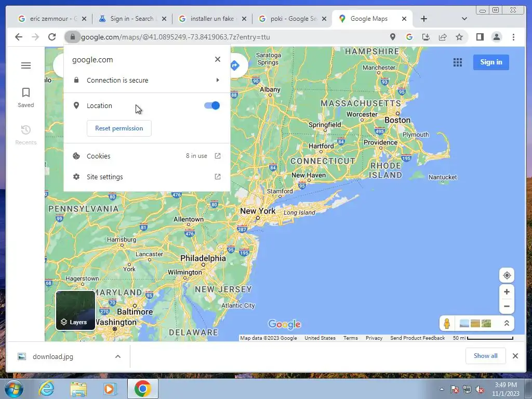
Task: Open the Terms link
Action: 351,338
